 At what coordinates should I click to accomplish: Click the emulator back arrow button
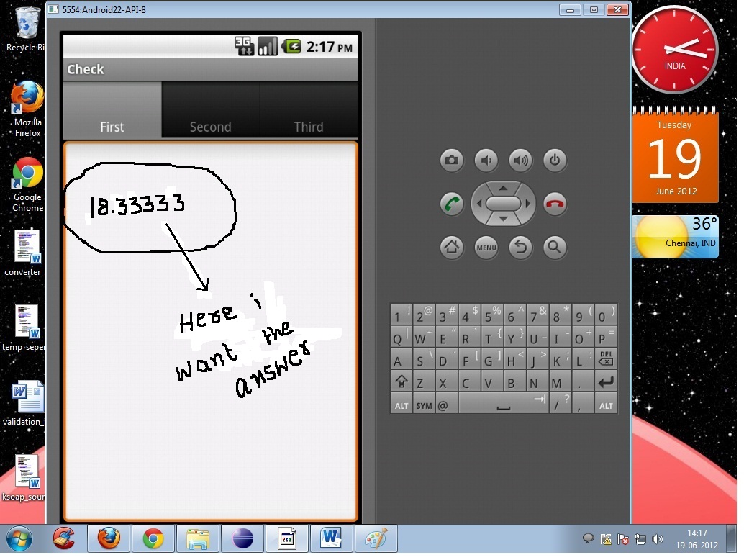click(520, 248)
